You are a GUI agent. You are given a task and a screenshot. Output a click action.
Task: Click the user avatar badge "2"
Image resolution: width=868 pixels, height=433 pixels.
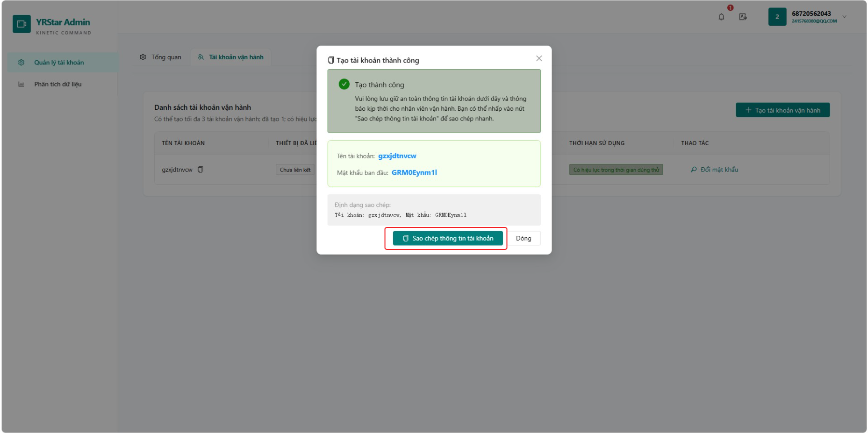coord(777,17)
